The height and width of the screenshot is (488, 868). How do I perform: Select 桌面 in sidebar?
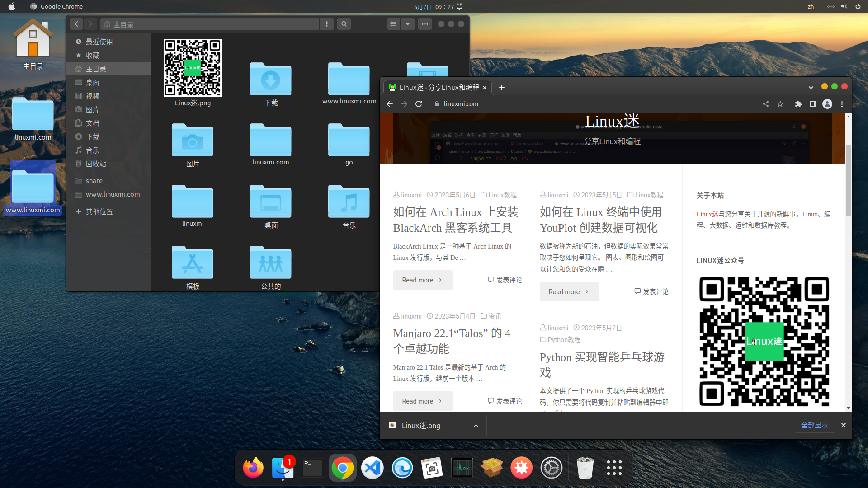coord(108,82)
